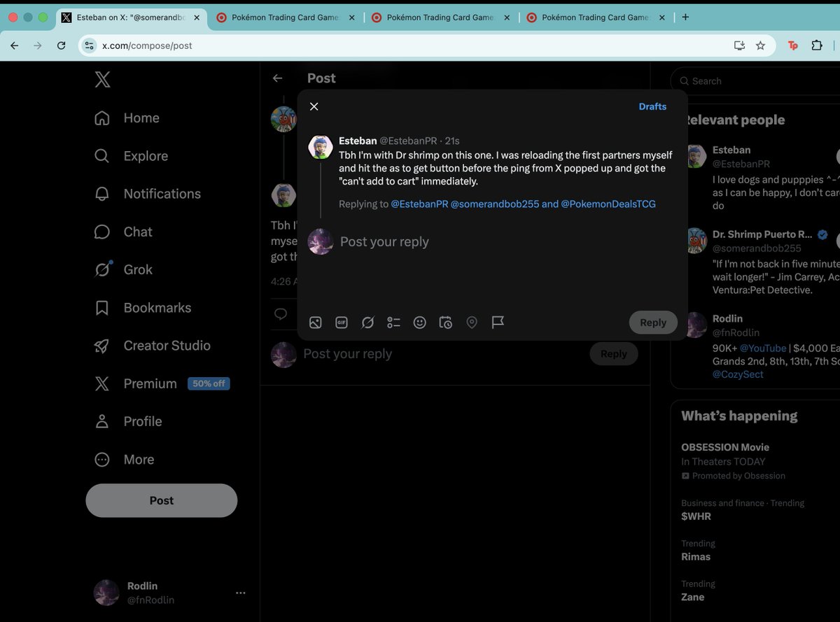Open Notifications in the sidebar
Viewport: 840px width, 622px height.
click(x=147, y=194)
